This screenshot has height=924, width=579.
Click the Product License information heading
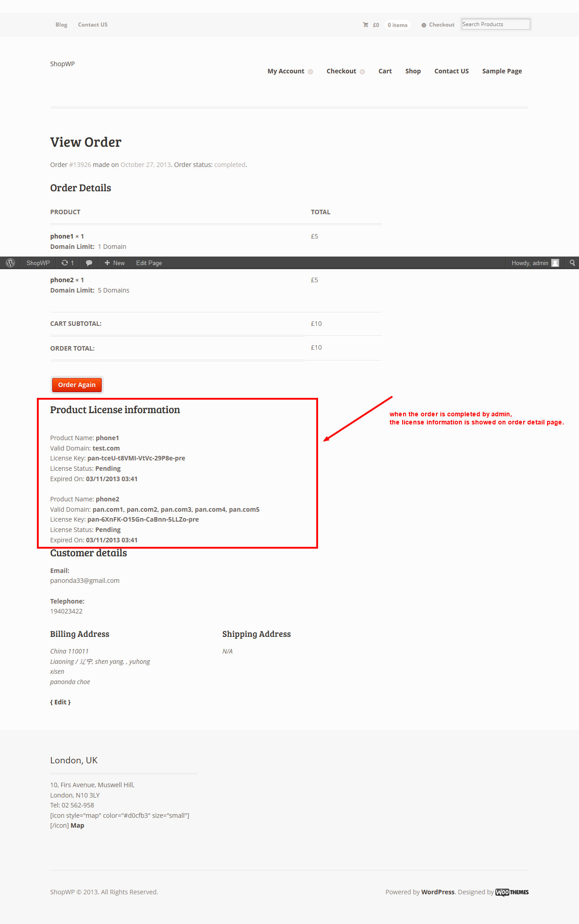click(x=115, y=410)
